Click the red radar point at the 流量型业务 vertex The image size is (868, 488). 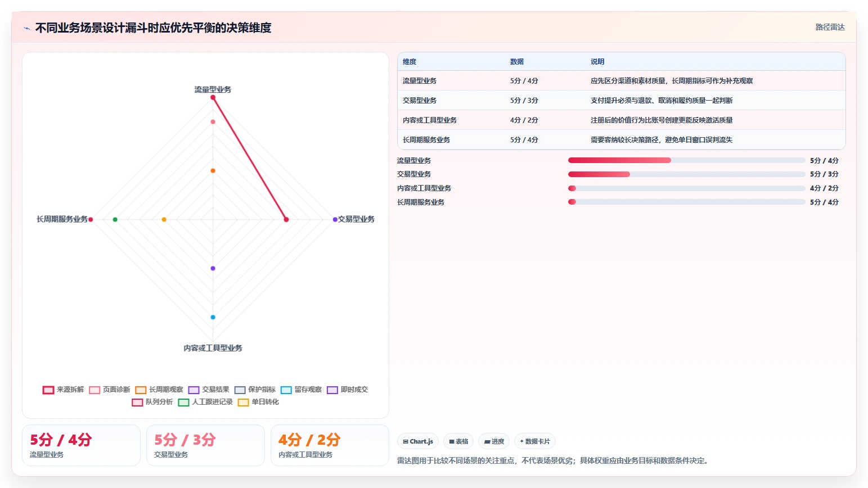click(213, 97)
